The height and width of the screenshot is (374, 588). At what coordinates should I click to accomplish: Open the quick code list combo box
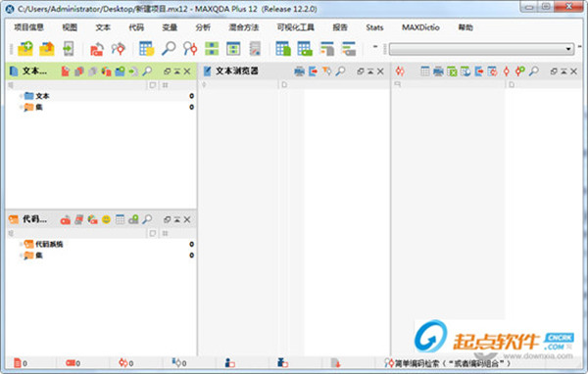481,49
